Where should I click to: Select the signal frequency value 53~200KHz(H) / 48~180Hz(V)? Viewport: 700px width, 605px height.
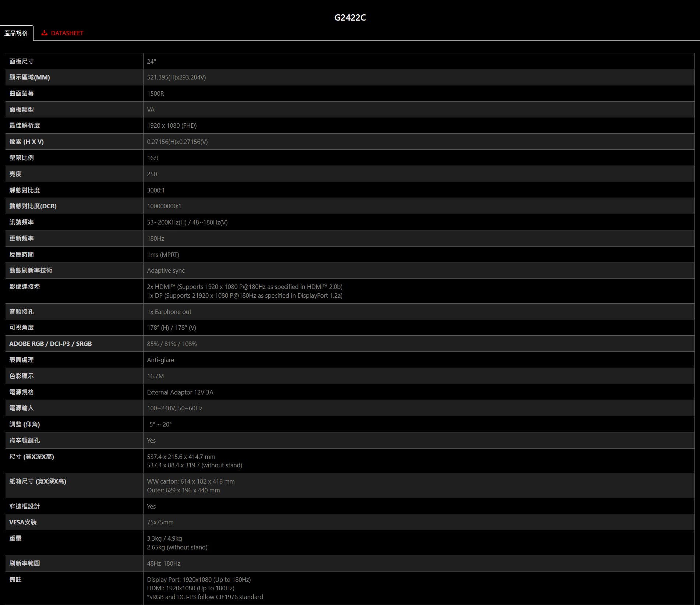click(187, 222)
